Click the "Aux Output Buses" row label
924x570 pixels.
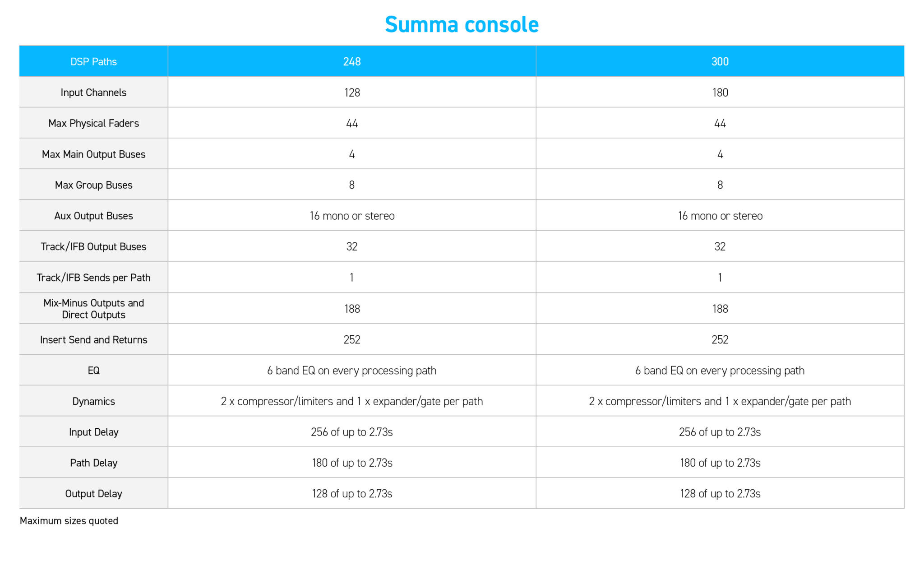tap(93, 216)
